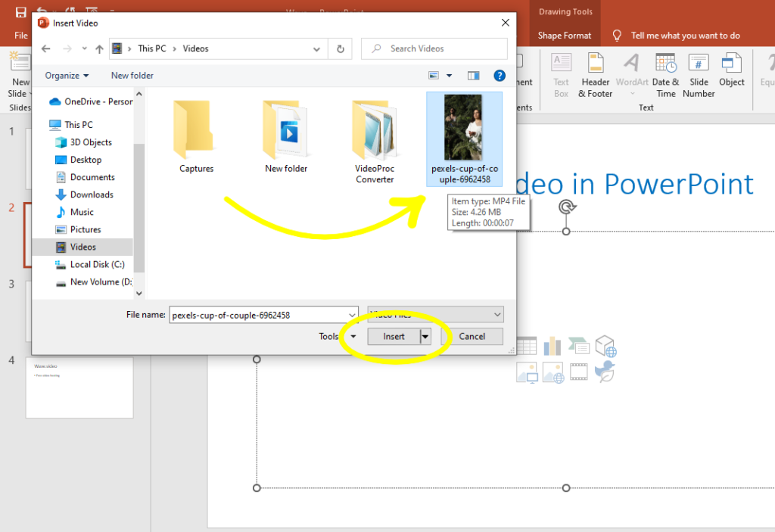The height and width of the screenshot is (532, 775).
Task: Switch to the Shape Format tab
Action: (564, 35)
